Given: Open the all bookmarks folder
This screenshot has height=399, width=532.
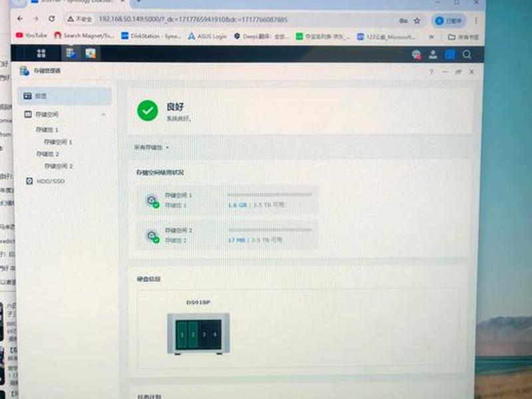Looking at the screenshot, I should click(x=463, y=37).
